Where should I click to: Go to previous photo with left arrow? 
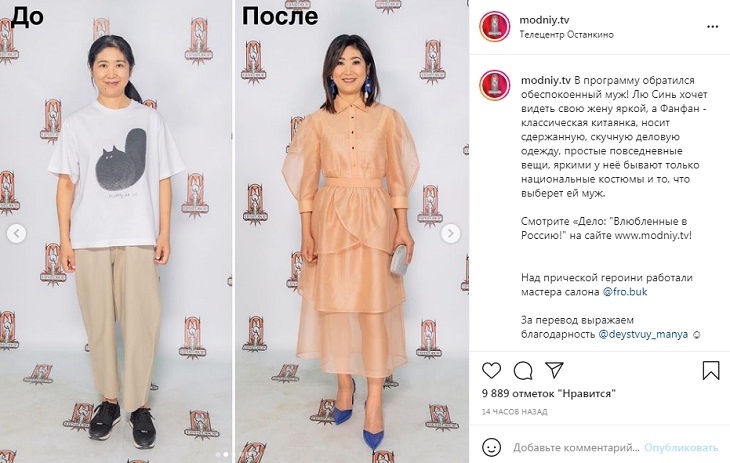[x=16, y=233]
